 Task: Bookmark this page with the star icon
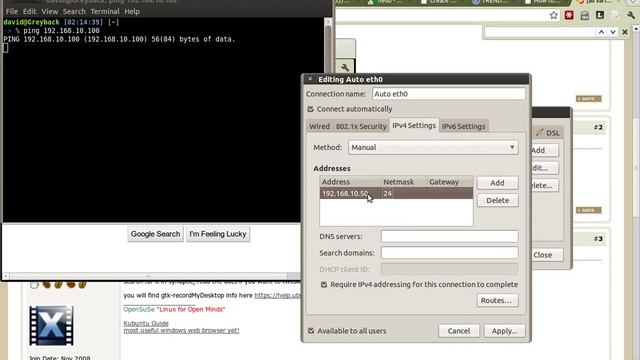coord(553,16)
